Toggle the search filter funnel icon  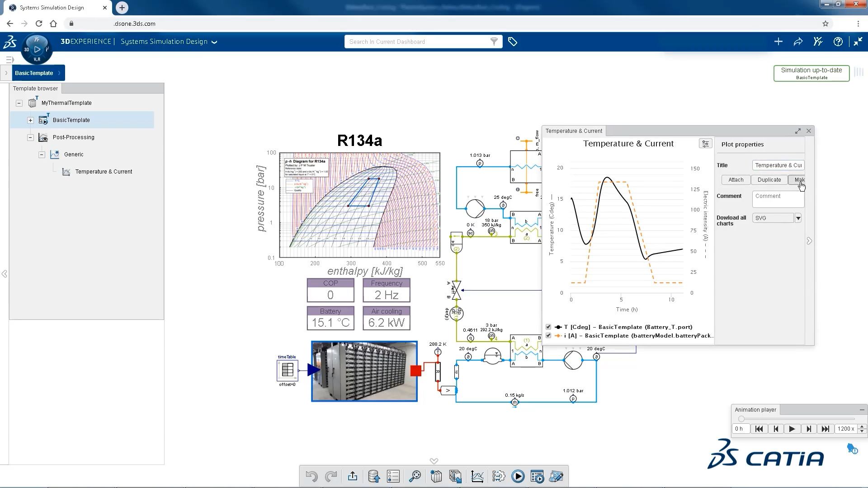494,41
